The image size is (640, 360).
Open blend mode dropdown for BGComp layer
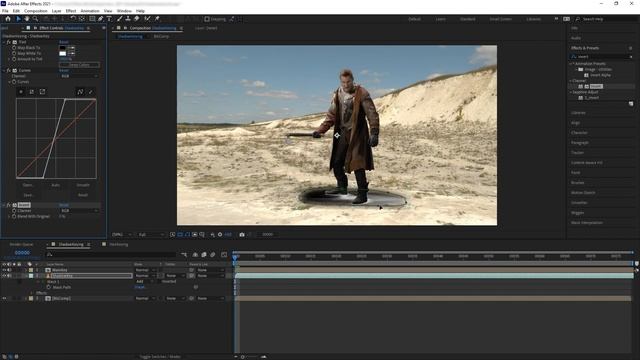click(145, 298)
